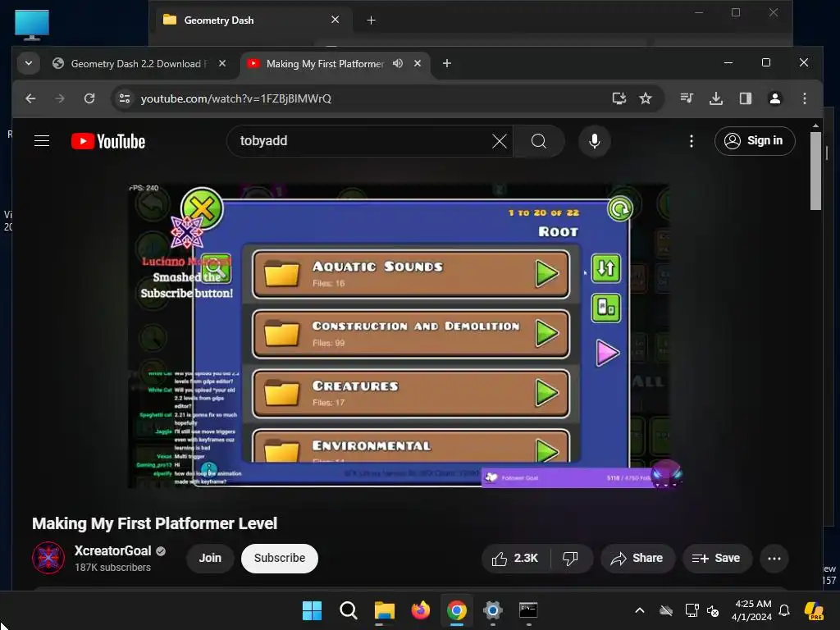840x630 pixels.
Task: Run the YouTube search magnifier button
Action: (538, 141)
